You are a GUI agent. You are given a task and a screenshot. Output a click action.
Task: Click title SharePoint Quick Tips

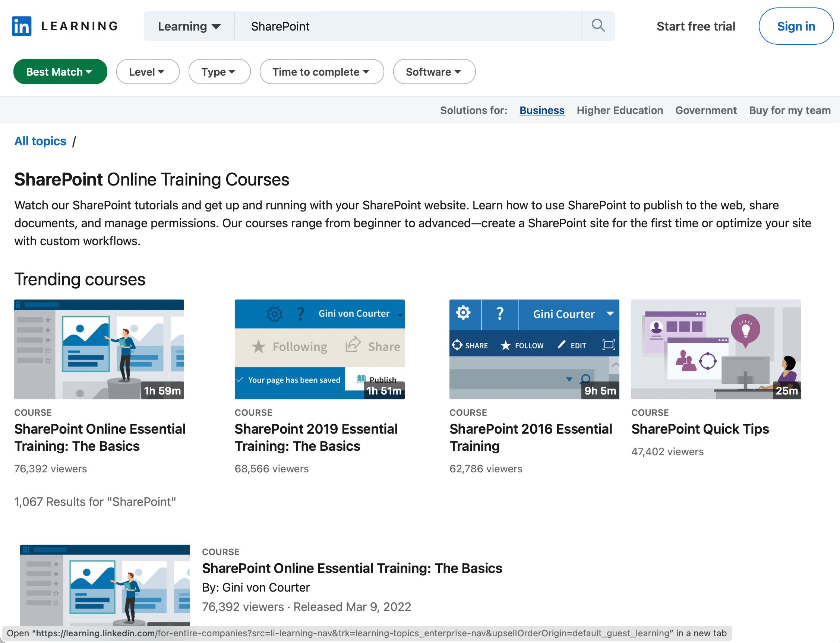click(700, 429)
